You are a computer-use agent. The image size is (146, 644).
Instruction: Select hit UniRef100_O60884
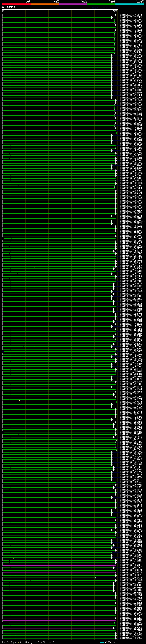131,50
